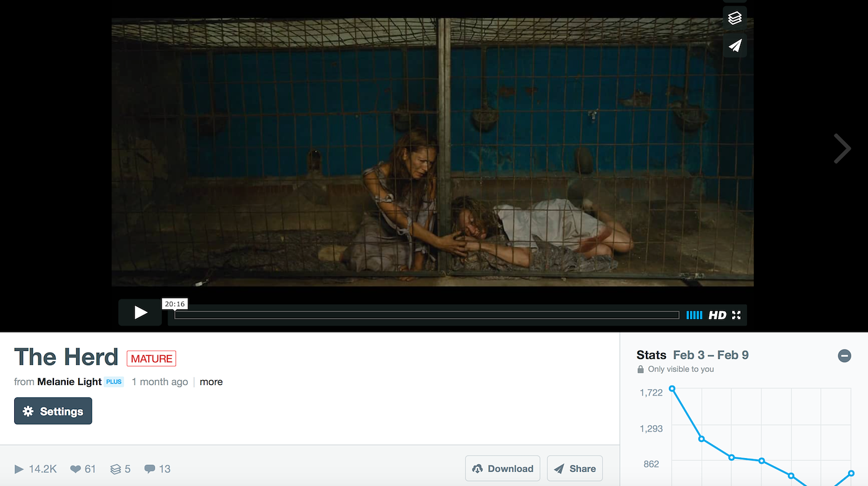Expand description with the more link
The height and width of the screenshot is (486, 868).
point(211,382)
